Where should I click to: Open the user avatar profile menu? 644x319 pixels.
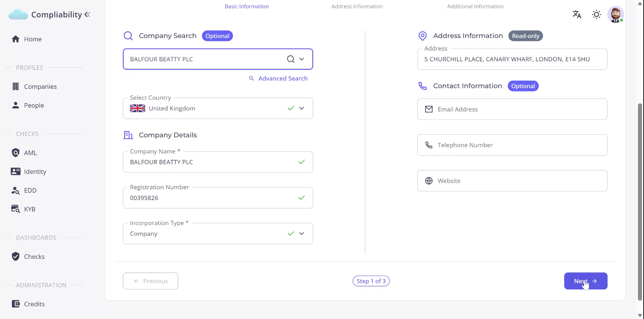(615, 14)
